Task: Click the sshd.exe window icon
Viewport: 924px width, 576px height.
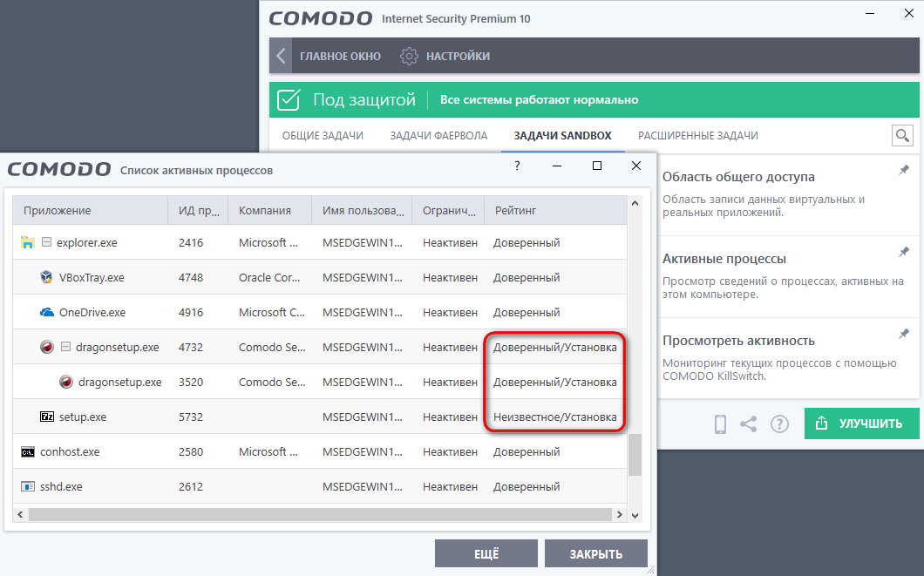Action: [x=27, y=486]
